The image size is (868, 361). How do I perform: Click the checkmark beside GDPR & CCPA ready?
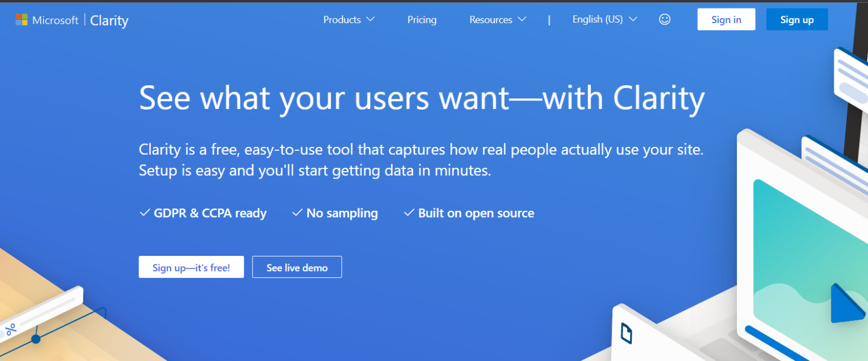click(x=144, y=213)
